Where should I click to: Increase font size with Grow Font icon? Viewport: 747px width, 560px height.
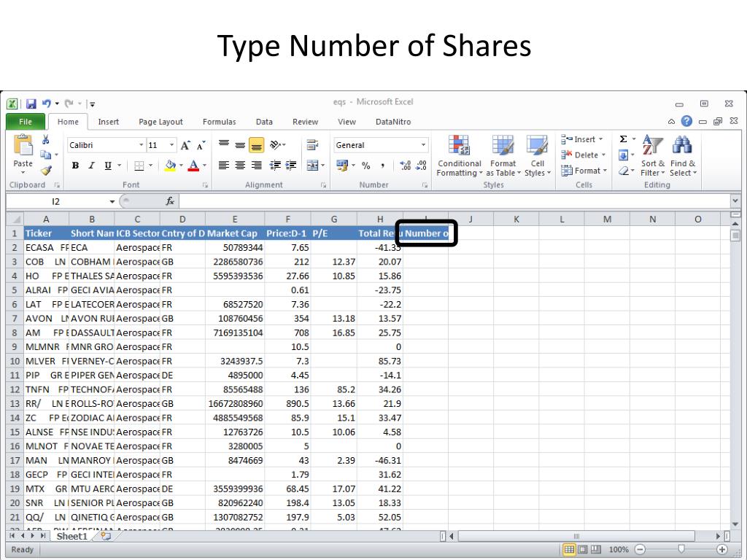click(x=185, y=145)
